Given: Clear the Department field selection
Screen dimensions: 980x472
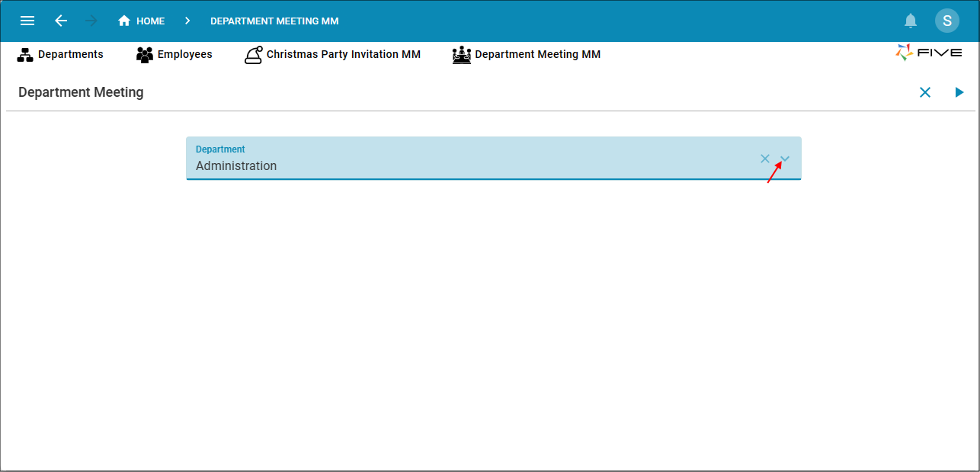Looking at the screenshot, I should coord(765,159).
